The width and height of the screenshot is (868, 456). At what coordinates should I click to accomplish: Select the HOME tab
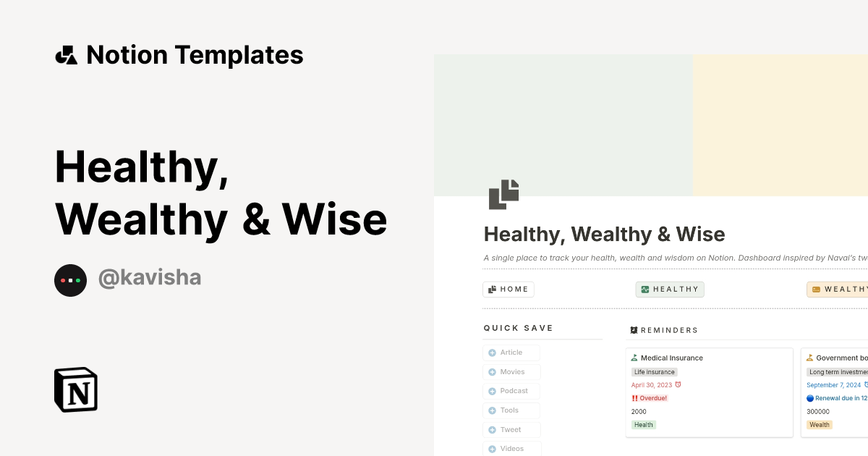[x=509, y=289]
